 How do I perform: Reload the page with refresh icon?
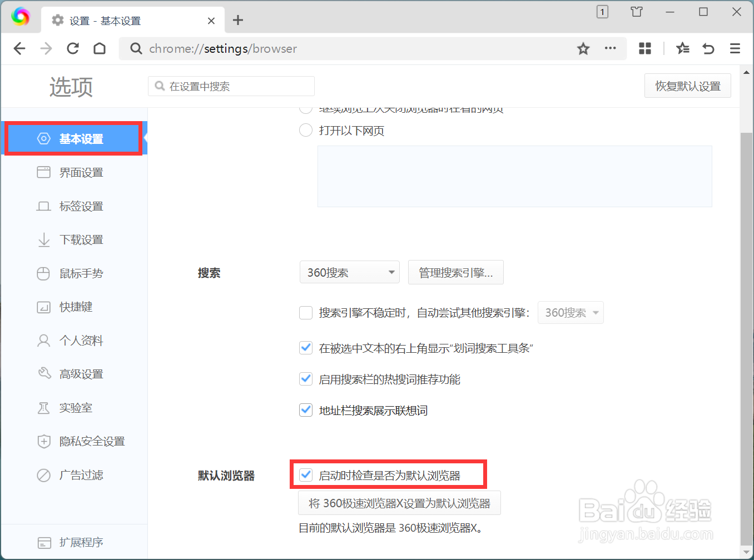point(73,49)
